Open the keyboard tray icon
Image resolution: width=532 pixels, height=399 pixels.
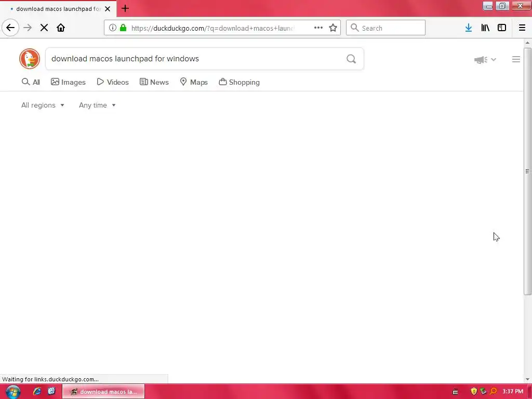(455, 392)
